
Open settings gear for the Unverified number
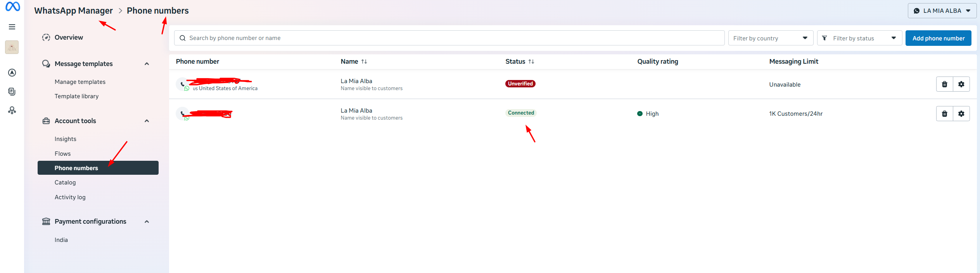coord(961,84)
